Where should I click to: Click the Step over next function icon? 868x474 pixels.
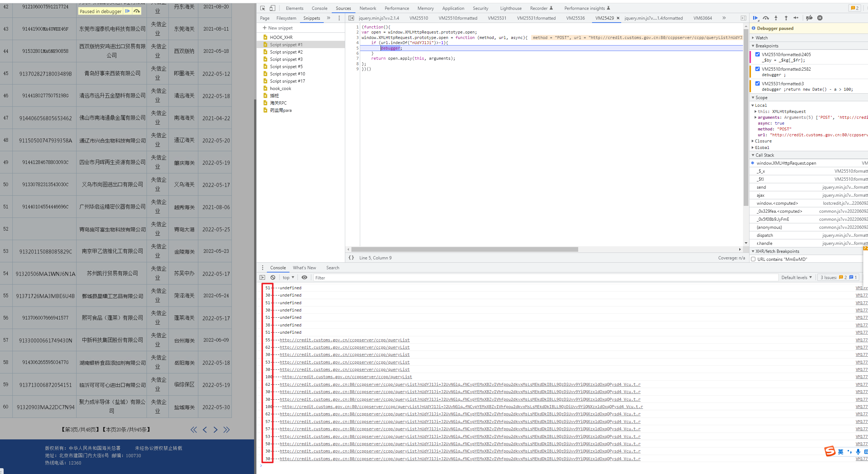[x=766, y=18]
